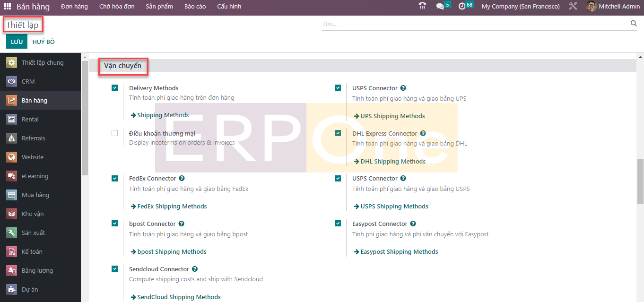
Task: Click the debug tools wrench icon
Action: click(573, 6)
